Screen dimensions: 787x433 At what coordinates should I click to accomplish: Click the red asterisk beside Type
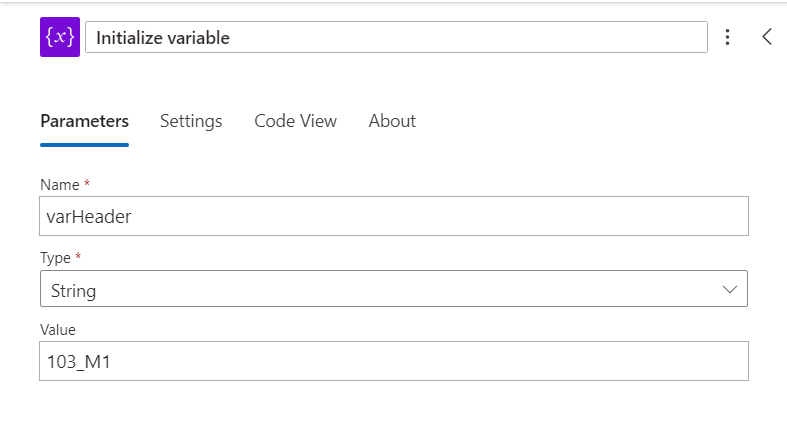(79, 258)
